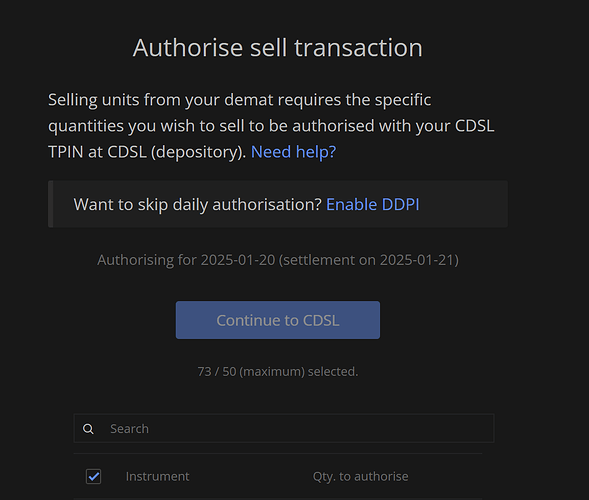Toggle the select-all instruments checkbox
The height and width of the screenshot is (500, 589).
click(94, 476)
